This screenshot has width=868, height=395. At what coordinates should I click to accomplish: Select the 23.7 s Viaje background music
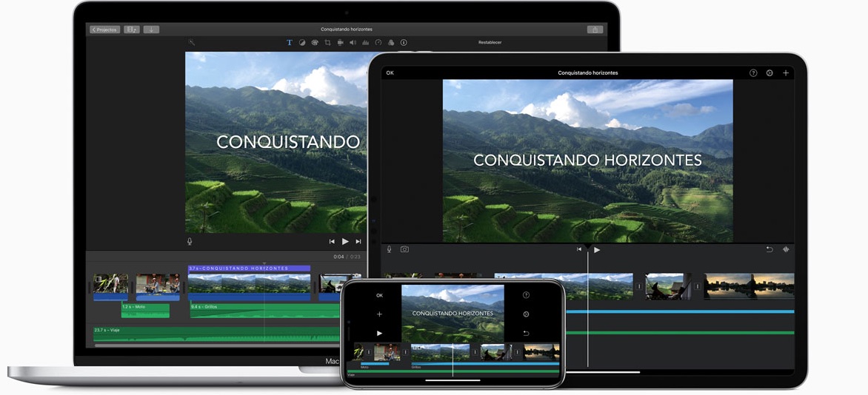[216, 334]
